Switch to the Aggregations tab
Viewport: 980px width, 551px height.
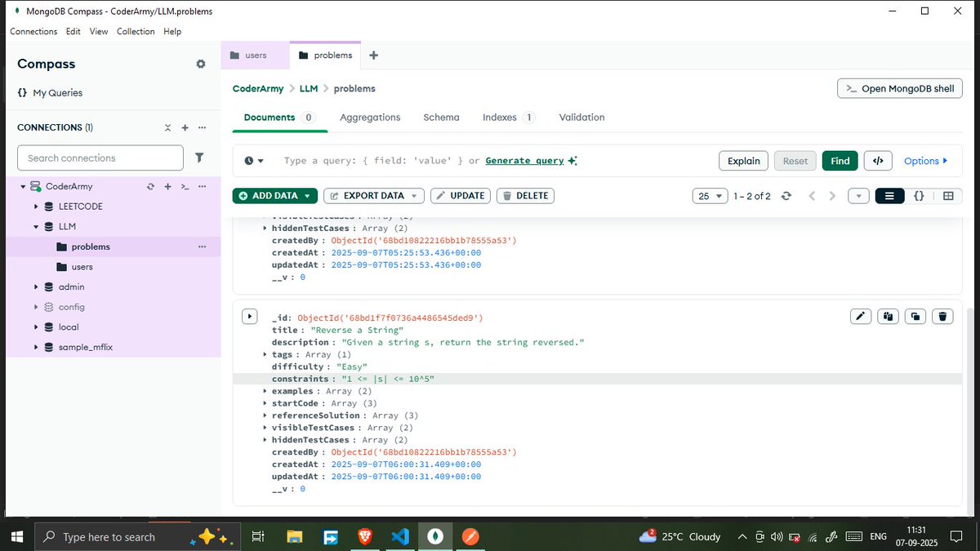click(x=370, y=118)
